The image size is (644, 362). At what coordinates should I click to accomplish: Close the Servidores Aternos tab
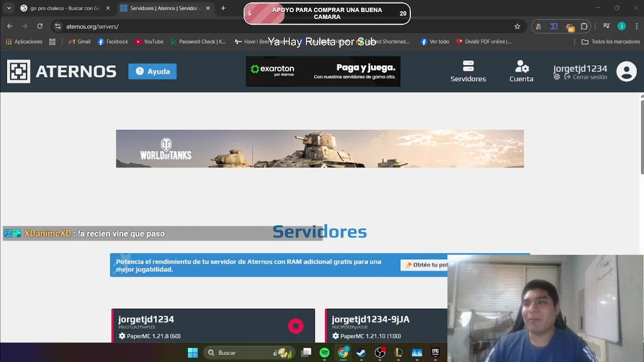[x=208, y=8]
